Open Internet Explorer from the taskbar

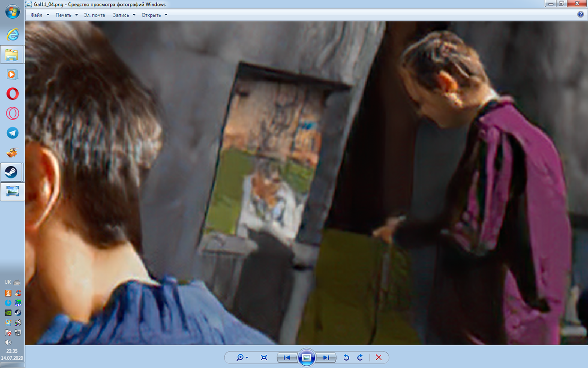coord(12,34)
